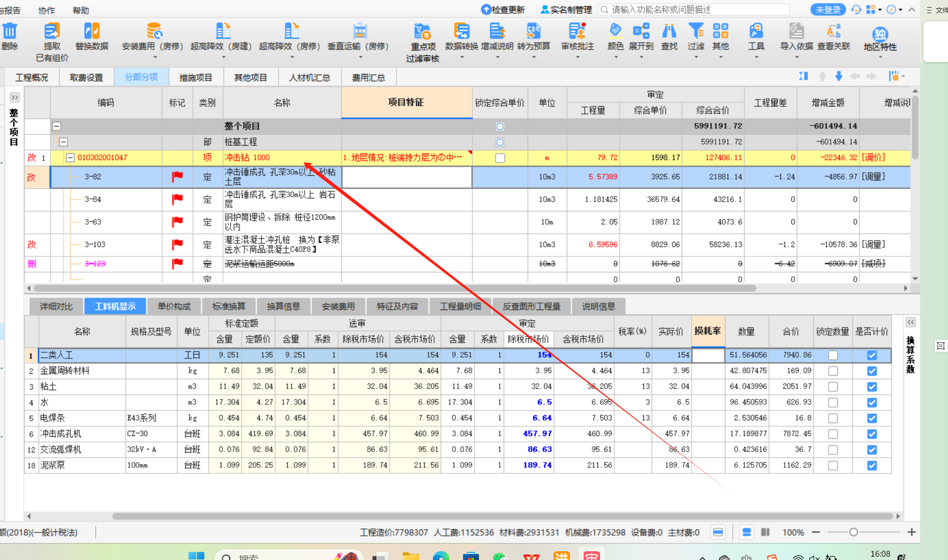Open dropdown arrow under 其他
The width and height of the screenshot is (948, 560).
[721, 57]
